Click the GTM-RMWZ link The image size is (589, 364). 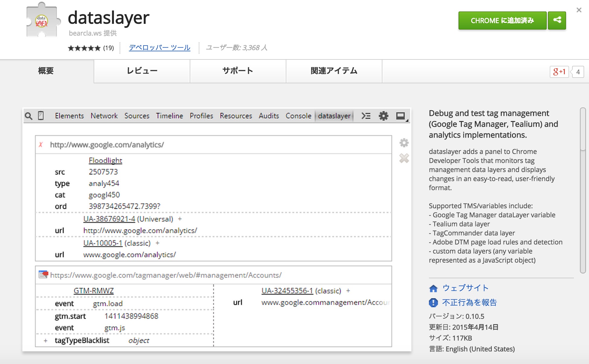tap(94, 291)
